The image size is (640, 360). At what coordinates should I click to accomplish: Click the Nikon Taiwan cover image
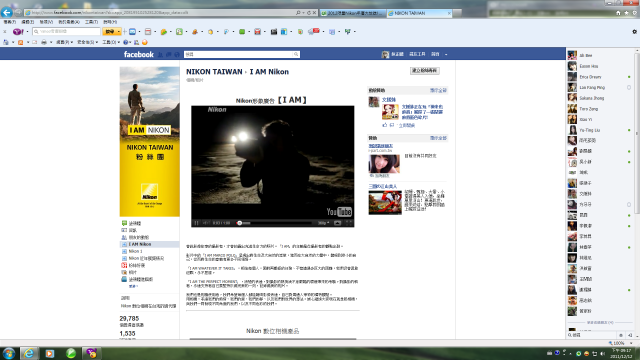149,142
